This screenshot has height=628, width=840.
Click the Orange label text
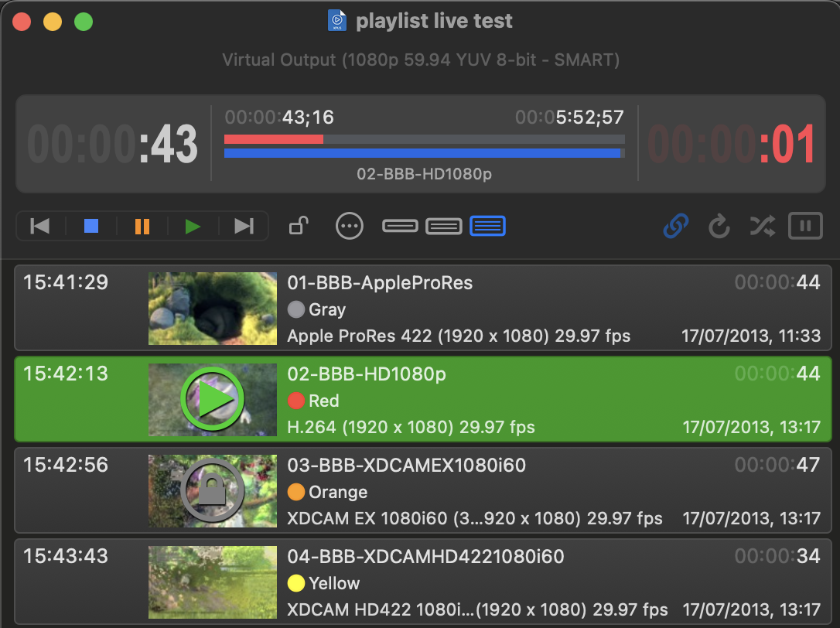click(338, 492)
